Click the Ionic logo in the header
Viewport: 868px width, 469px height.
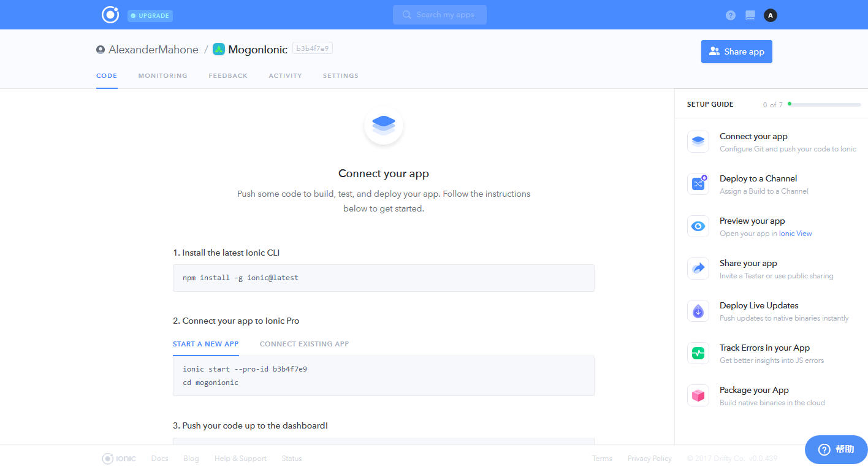110,15
